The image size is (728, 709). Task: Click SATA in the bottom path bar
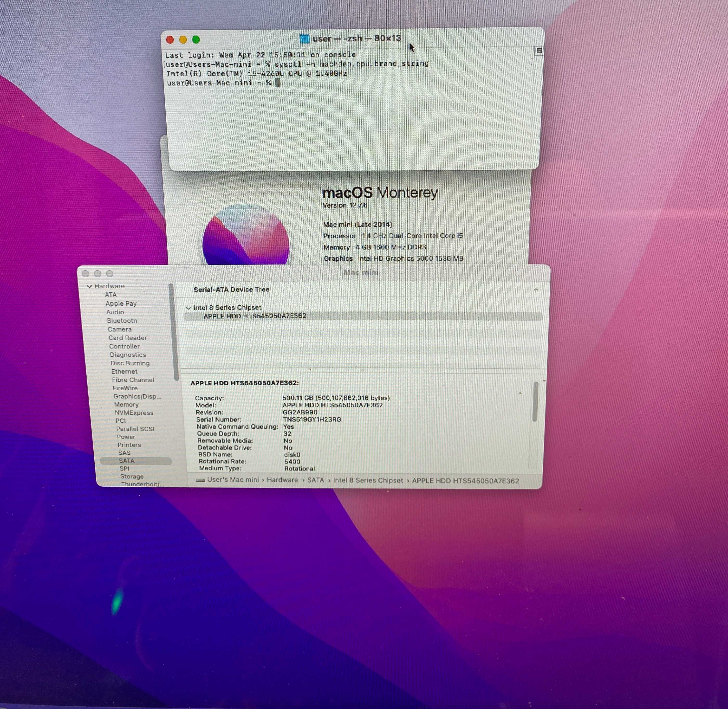point(316,480)
